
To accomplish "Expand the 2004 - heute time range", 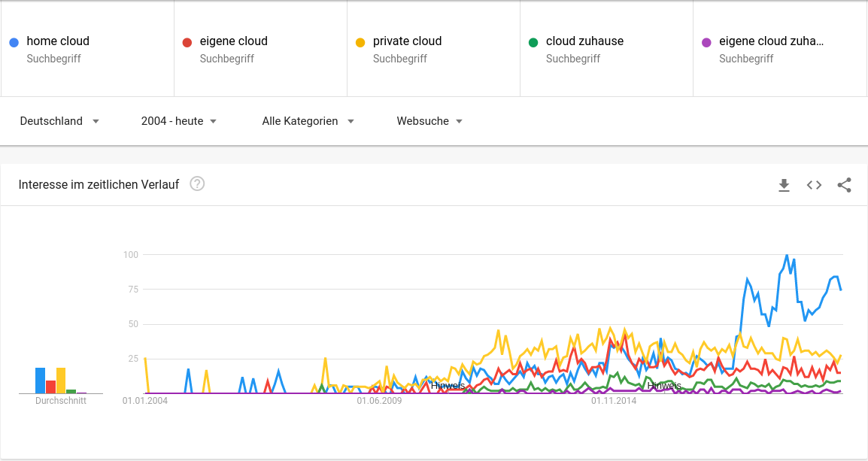I will 179,121.
